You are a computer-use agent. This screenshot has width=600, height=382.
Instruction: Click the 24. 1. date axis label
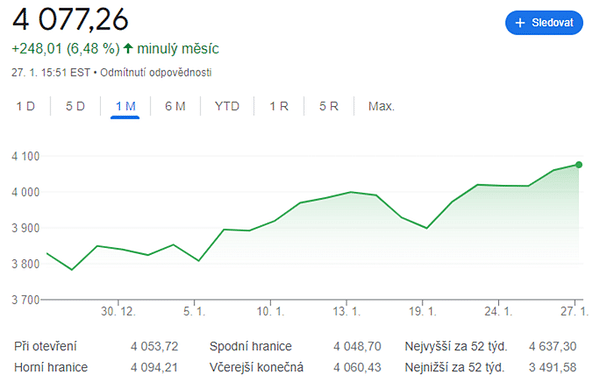click(499, 312)
